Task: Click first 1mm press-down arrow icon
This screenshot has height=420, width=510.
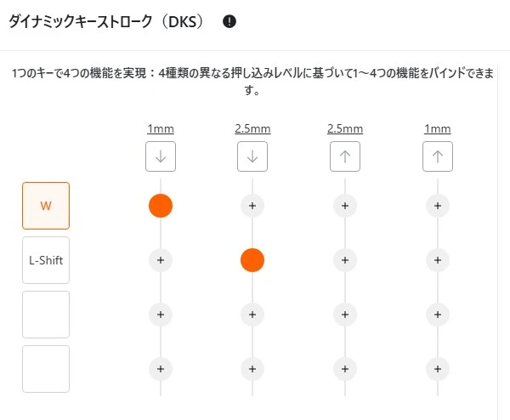Action: coord(160,156)
